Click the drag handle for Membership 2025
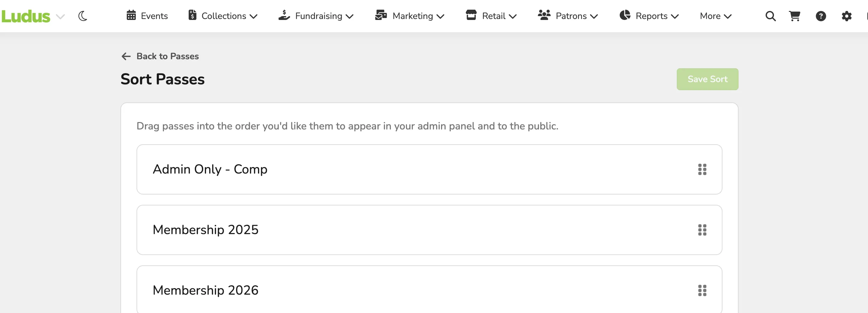The width and height of the screenshot is (868, 313). tap(702, 230)
